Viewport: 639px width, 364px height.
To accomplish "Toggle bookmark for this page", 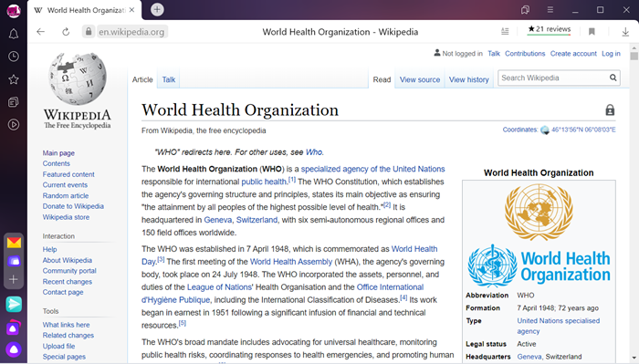I will pos(592,32).
